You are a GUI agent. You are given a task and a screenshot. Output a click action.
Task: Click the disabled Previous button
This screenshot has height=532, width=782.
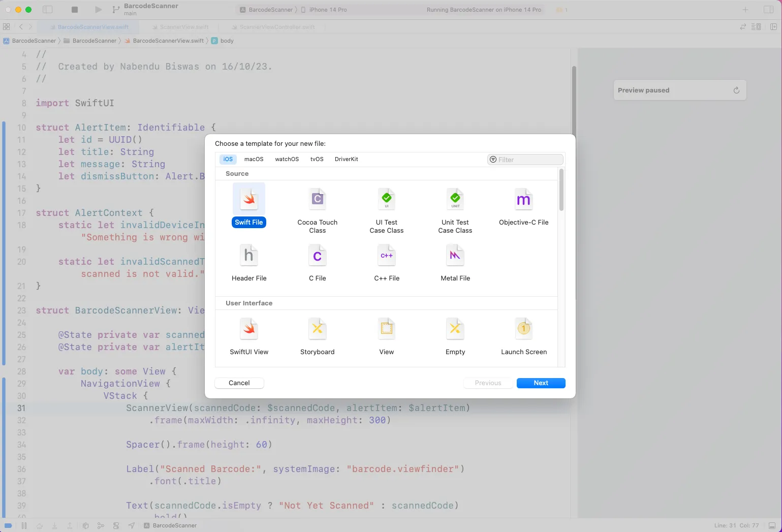click(488, 383)
